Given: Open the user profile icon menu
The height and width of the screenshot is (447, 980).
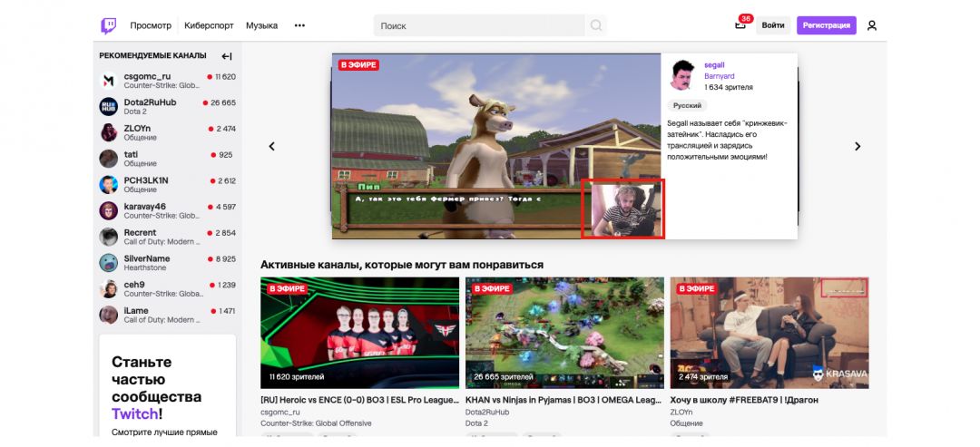Looking at the screenshot, I should click(871, 25).
